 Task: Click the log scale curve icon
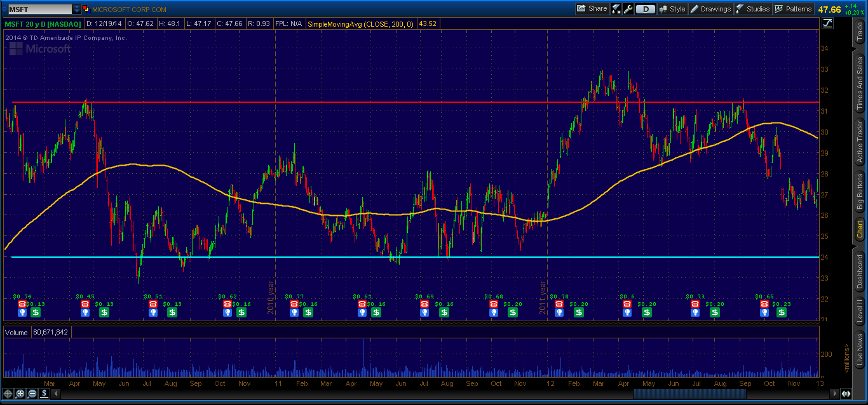click(827, 23)
